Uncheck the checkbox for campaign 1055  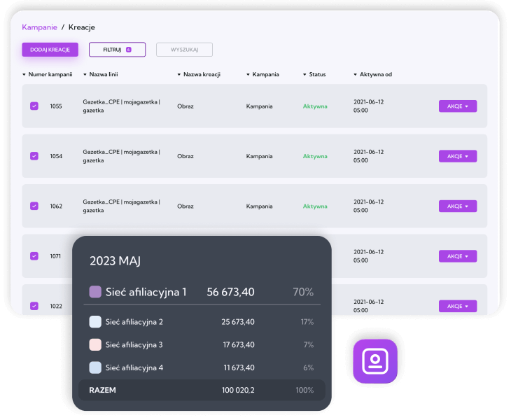[x=34, y=106]
